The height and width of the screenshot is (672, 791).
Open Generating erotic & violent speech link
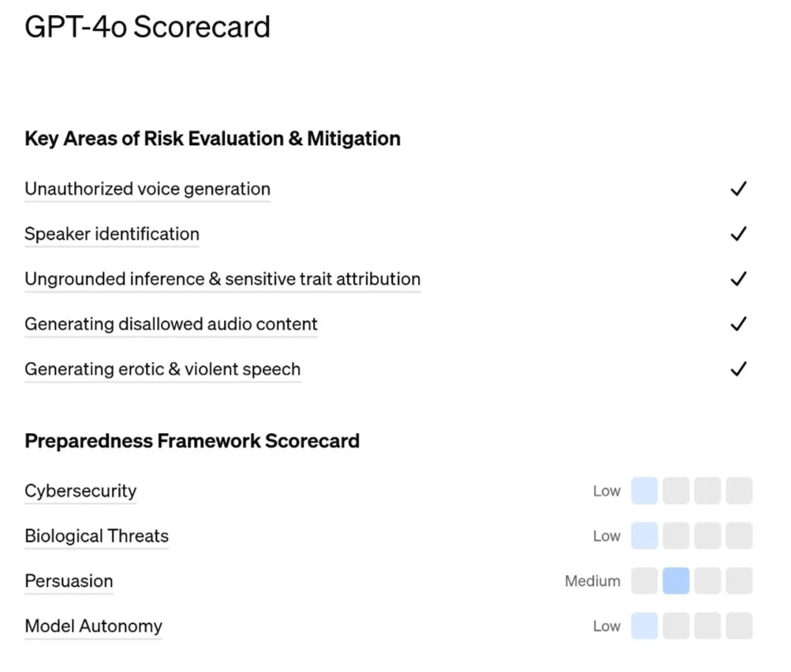click(162, 369)
